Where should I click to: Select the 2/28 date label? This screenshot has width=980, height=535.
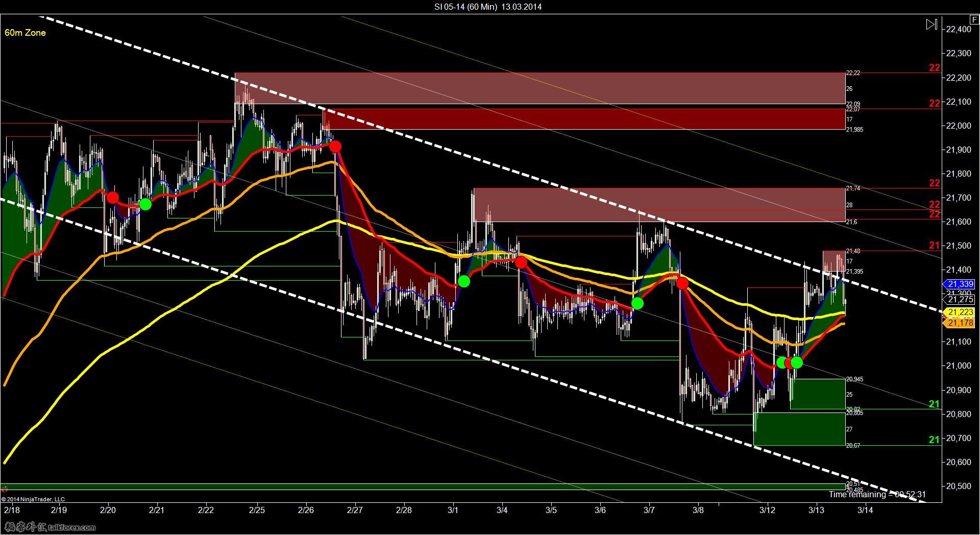[404, 510]
